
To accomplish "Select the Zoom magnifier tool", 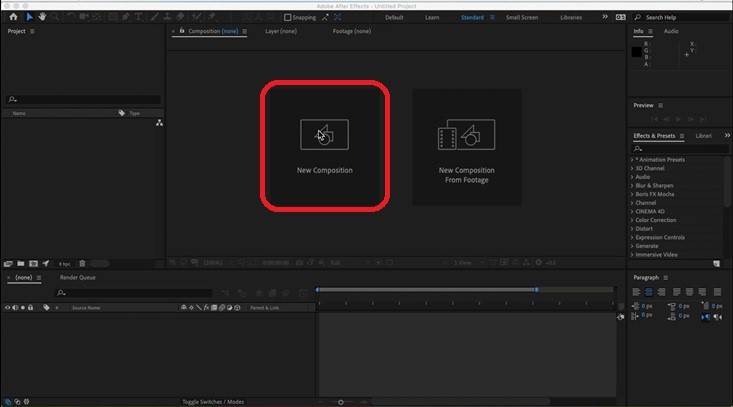I will [x=55, y=17].
